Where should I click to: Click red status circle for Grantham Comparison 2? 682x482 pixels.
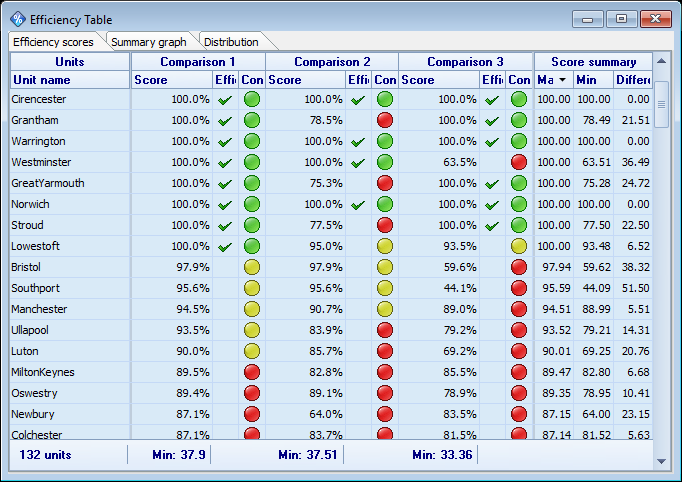coord(385,121)
